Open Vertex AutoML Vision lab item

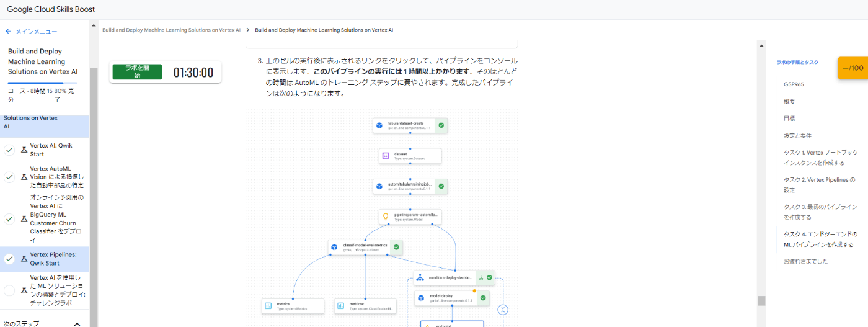click(56, 177)
